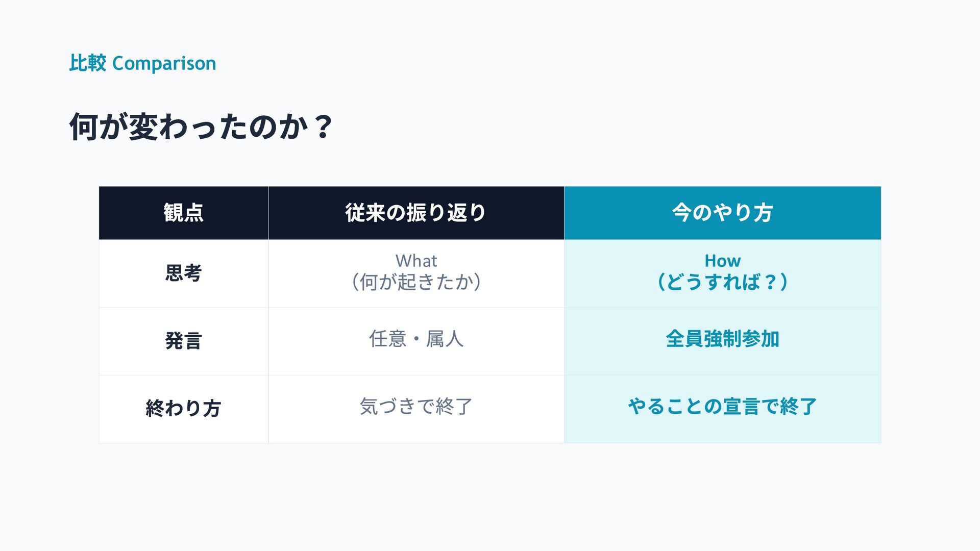Click the word 任意 in the 発言 row
Image resolution: width=980 pixels, height=551 pixels.
(x=387, y=339)
